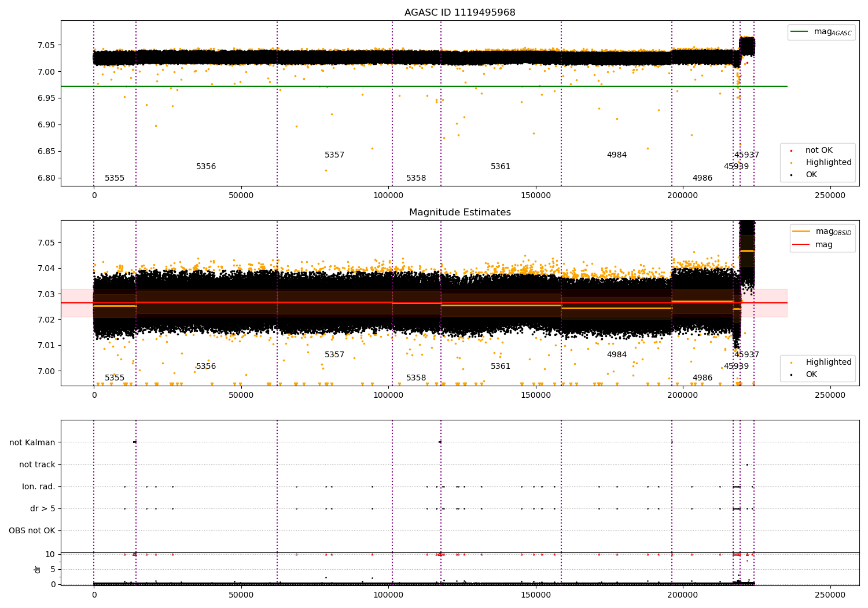
Task: Click x-tick 250000 under the bottom plot
Action: point(830,595)
